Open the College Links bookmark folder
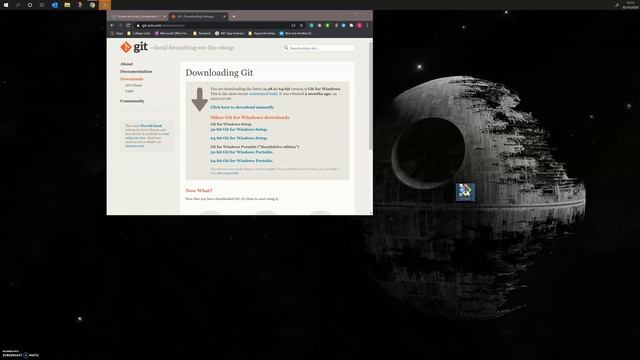Image resolution: width=640 pixels, height=360 pixels. point(139,33)
